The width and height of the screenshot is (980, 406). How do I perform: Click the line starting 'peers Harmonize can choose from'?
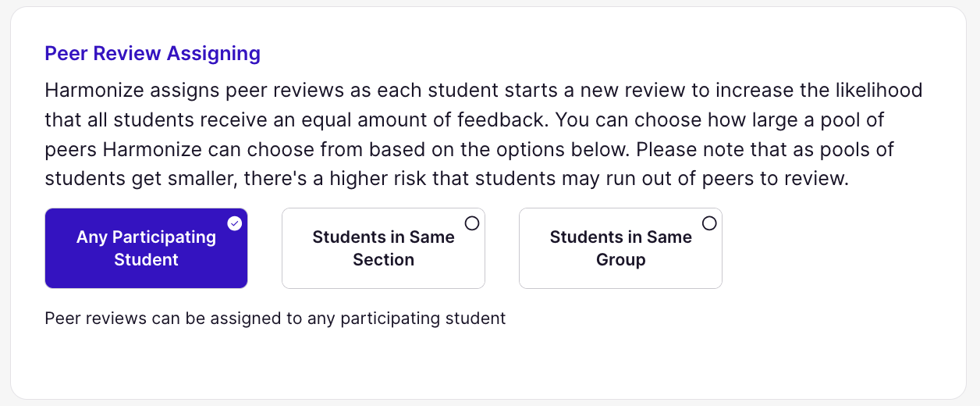point(469,149)
